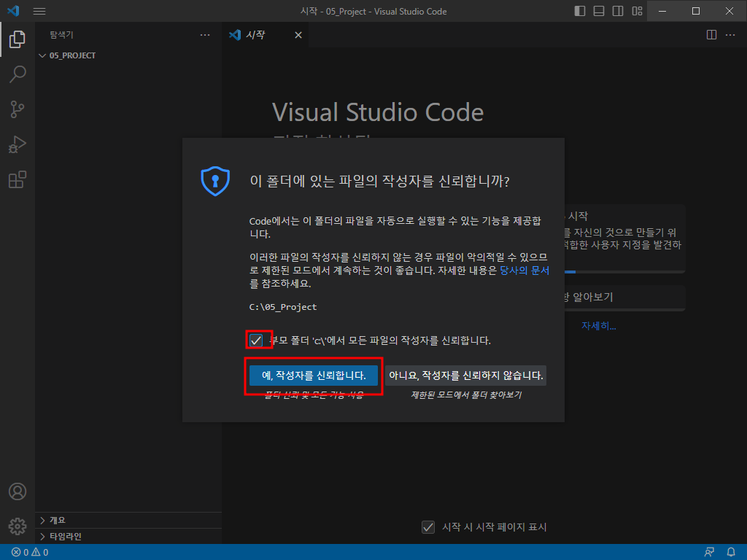The image size is (747, 560).
Task: Click 아니요, 작성자를 신뢰하지 않습니다. button
Action: point(466,376)
